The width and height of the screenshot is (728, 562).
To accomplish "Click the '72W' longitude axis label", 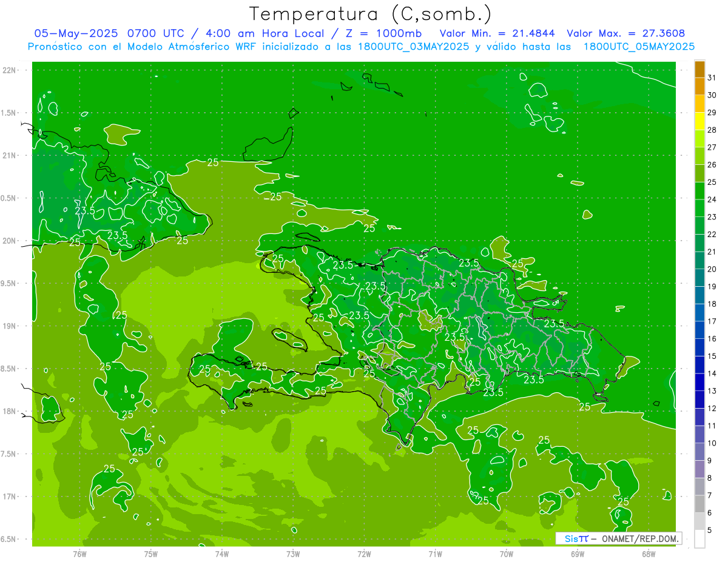I will (364, 554).
